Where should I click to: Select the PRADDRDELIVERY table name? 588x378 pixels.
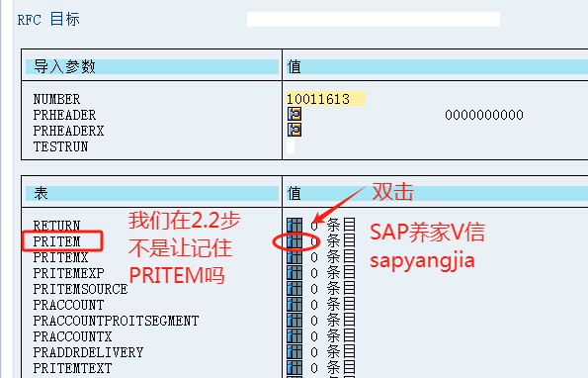[x=88, y=352]
